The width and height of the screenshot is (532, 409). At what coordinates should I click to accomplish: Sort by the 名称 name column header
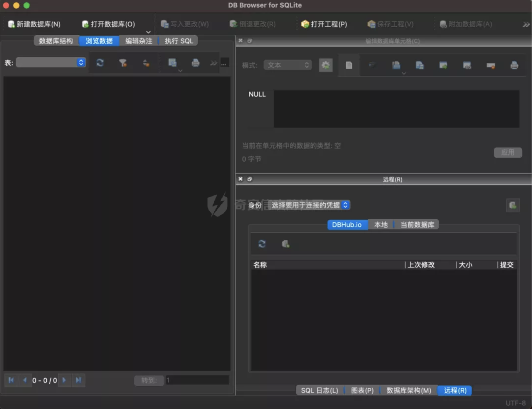tap(328, 265)
